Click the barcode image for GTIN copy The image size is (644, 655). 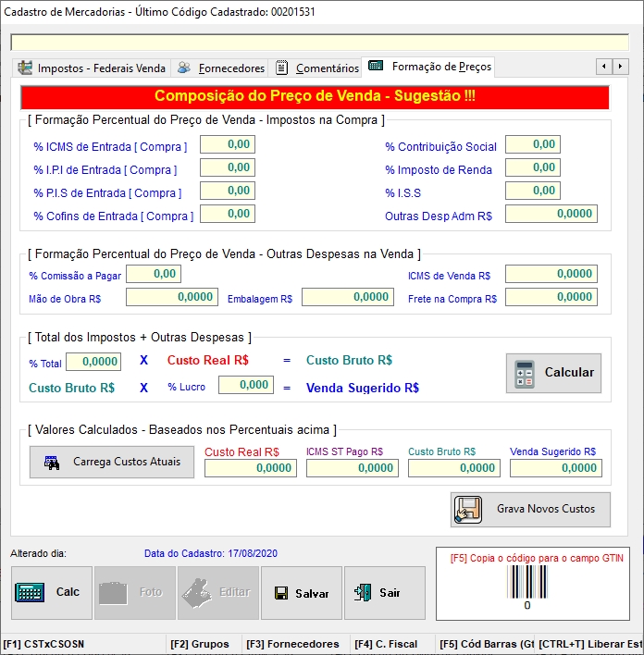coord(527,584)
